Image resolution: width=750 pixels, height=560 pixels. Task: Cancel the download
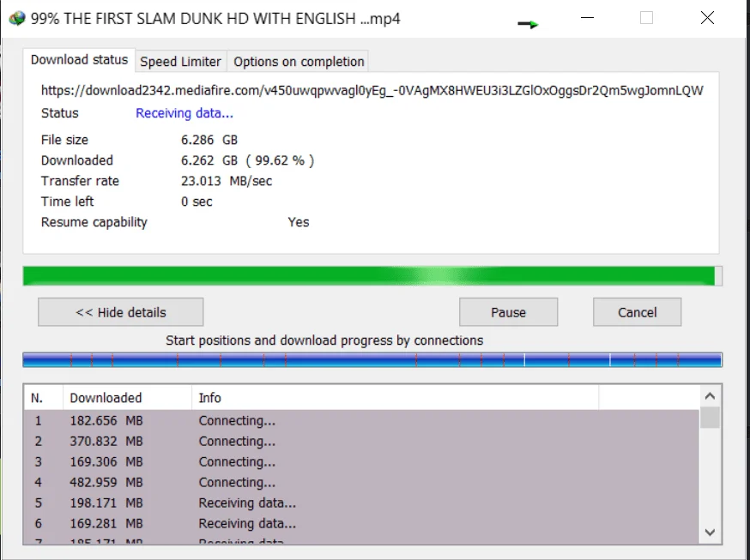tap(637, 312)
